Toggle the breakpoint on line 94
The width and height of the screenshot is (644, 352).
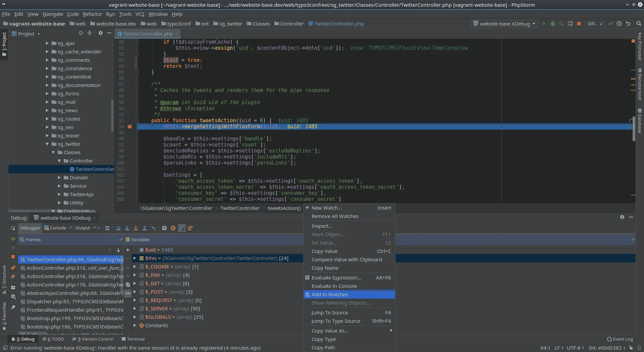[130, 127]
